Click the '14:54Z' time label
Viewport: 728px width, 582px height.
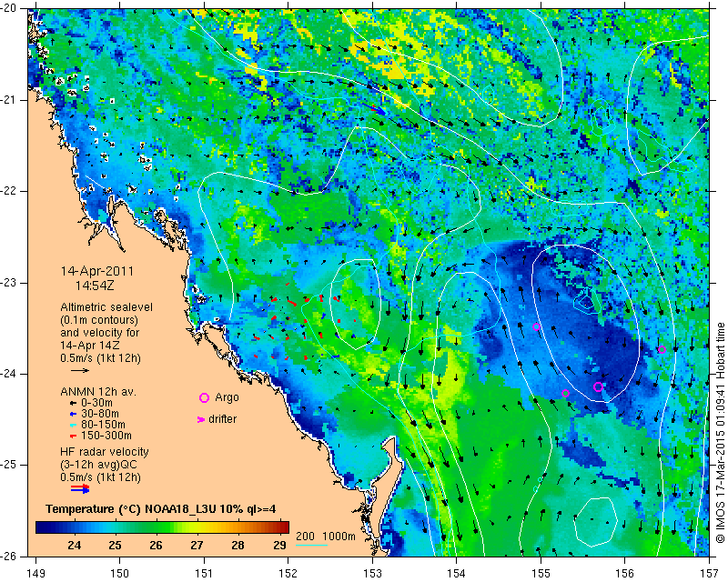point(95,286)
